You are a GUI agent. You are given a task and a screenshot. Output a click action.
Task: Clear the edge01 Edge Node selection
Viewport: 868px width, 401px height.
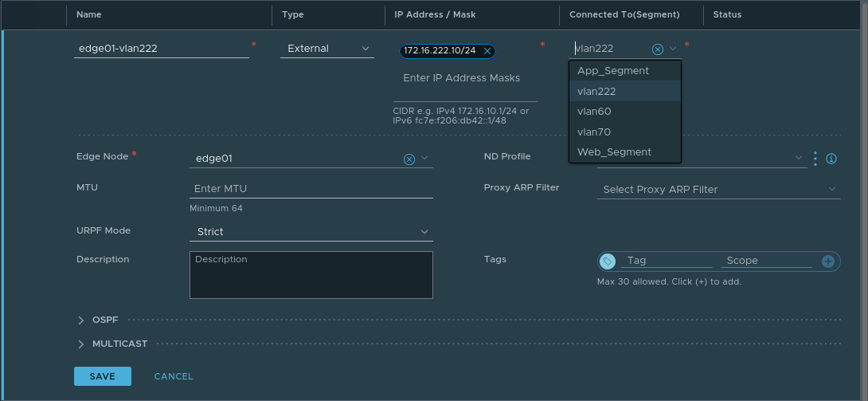409,159
